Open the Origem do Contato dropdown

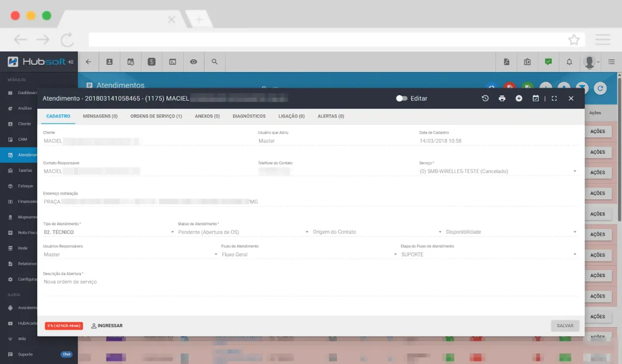click(377, 232)
